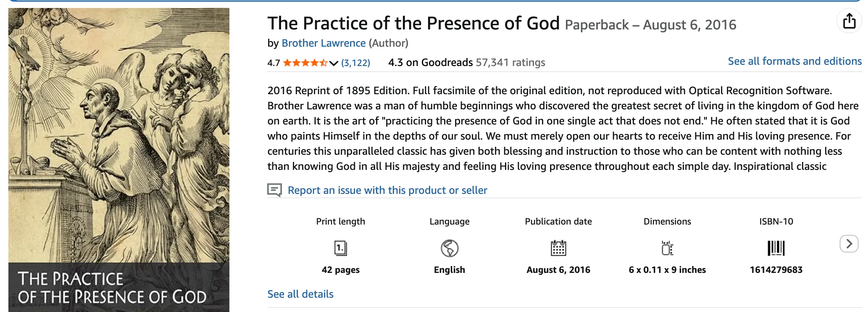Click the book cover image
The height and width of the screenshot is (312, 868).
[119, 160]
